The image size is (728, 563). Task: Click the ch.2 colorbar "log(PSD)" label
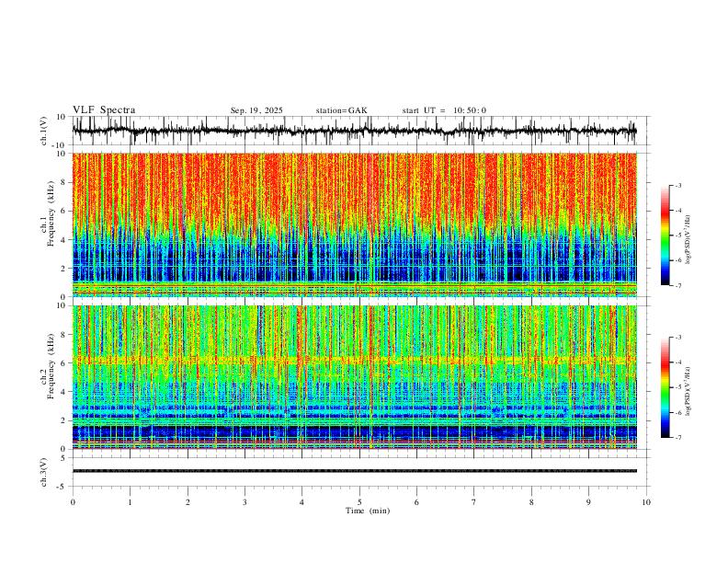coord(688,392)
